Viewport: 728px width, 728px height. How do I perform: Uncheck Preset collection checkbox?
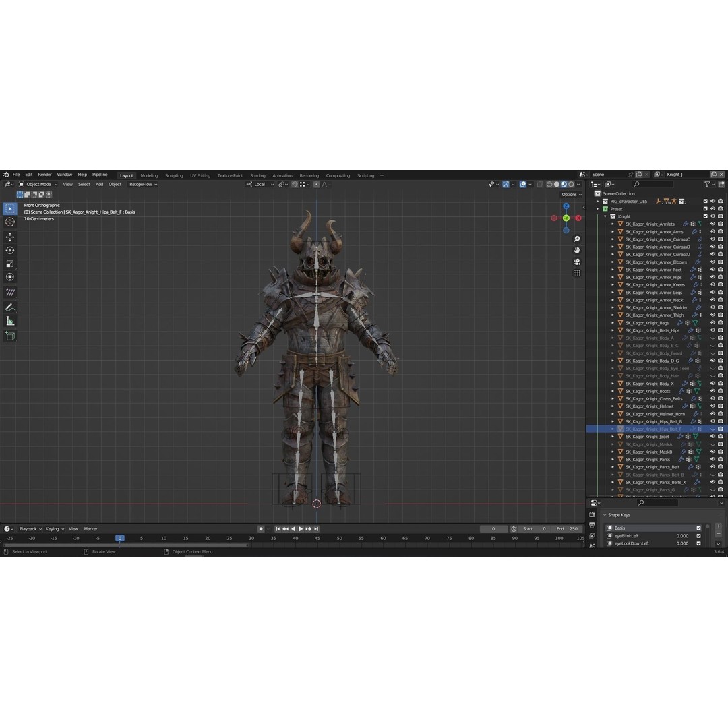tap(705, 209)
